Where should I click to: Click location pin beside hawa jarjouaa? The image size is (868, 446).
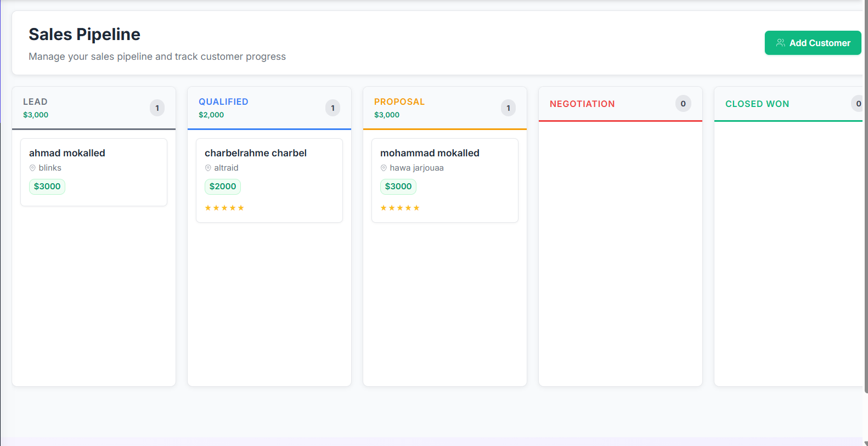[x=384, y=168]
